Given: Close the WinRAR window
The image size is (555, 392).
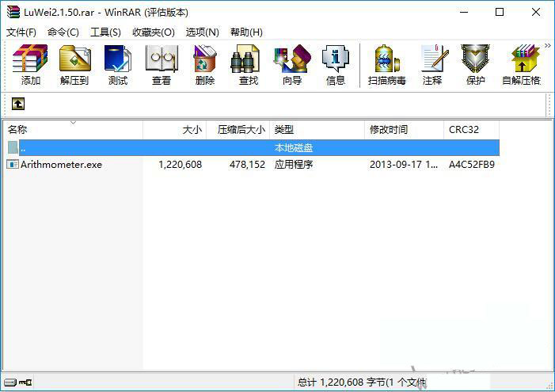Looking at the screenshot, I should tap(536, 12).
